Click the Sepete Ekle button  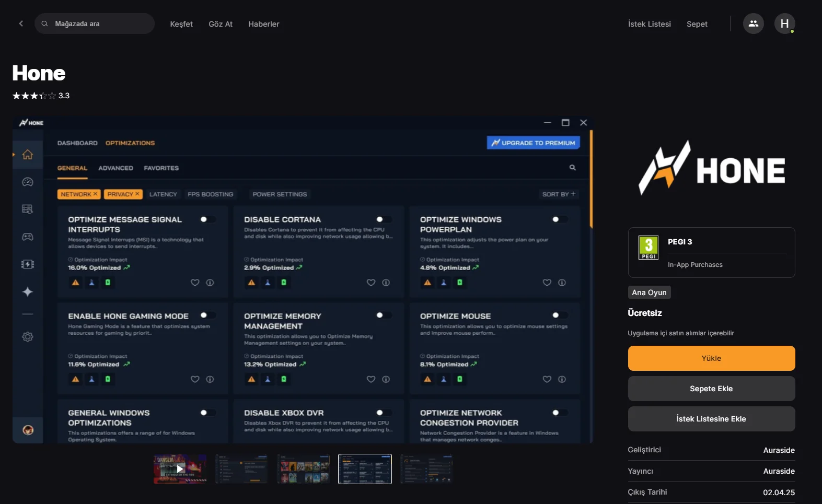click(x=712, y=389)
